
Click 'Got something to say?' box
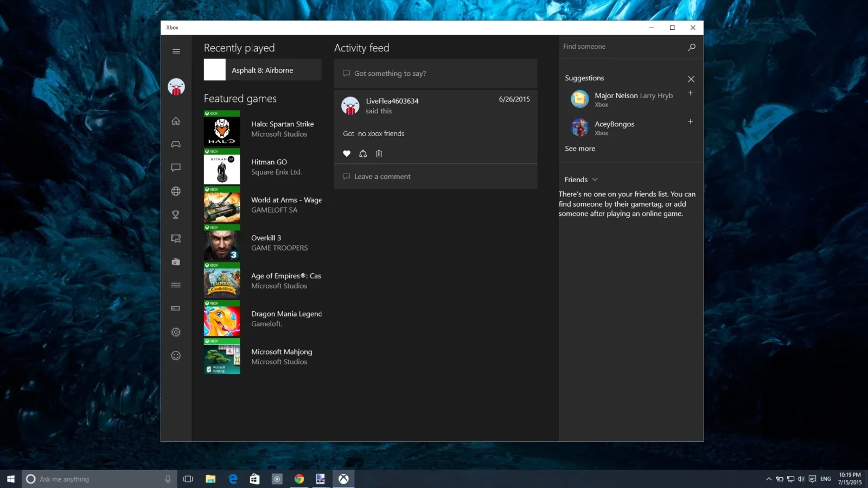pyautogui.click(x=436, y=74)
